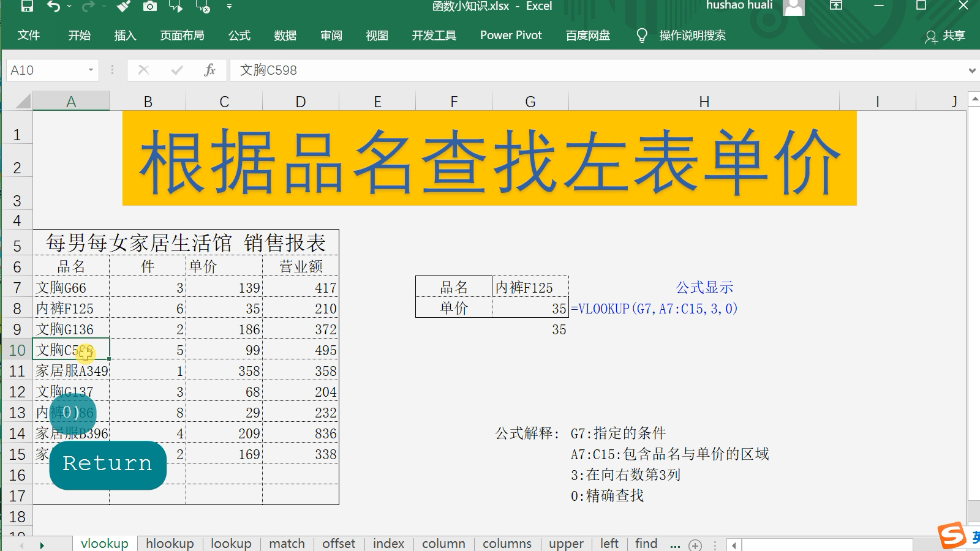Click cell containing 内裤F125 in G7
The height and width of the screenshot is (551, 980).
point(530,287)
